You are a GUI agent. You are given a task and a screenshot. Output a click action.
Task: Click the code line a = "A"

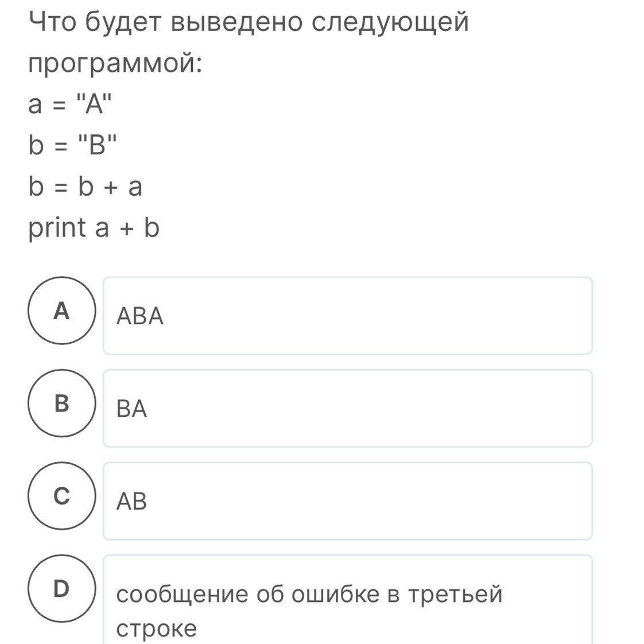[x=68, y=105]
